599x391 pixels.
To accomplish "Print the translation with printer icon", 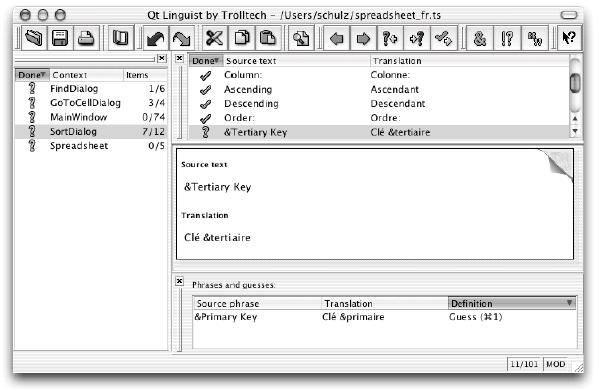I will point(87,38).
